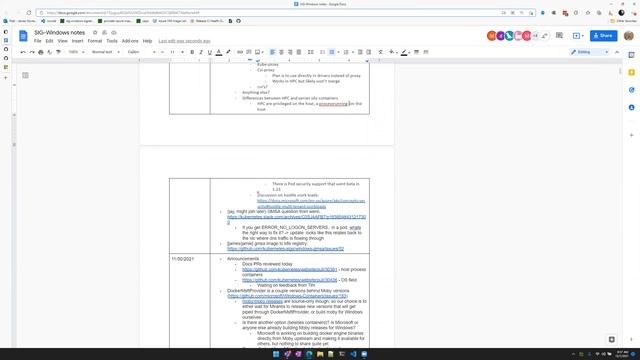Open the numbered list style dropdown
This screenshot has width=640, height=360.
[353, 52]
